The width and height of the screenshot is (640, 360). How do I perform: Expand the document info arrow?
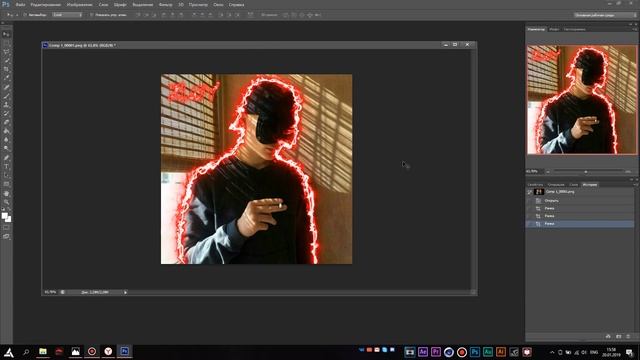tap(125, 292)
